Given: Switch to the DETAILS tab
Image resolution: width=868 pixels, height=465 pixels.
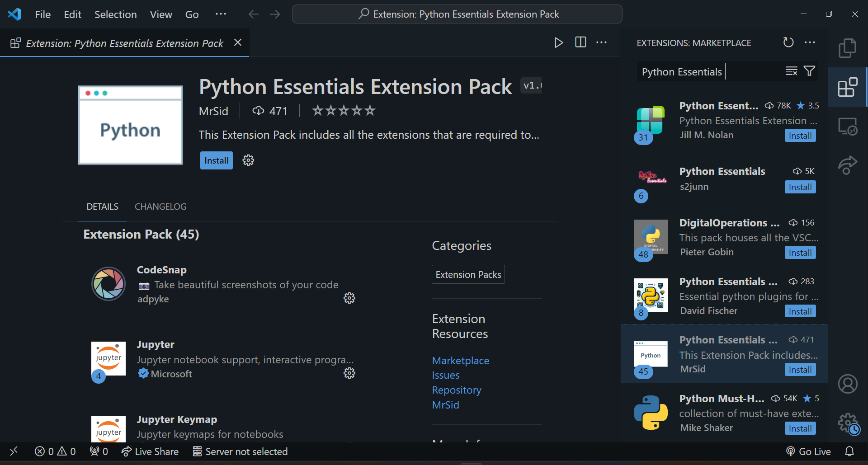Looking at the screenshot, I should point(103,207).
